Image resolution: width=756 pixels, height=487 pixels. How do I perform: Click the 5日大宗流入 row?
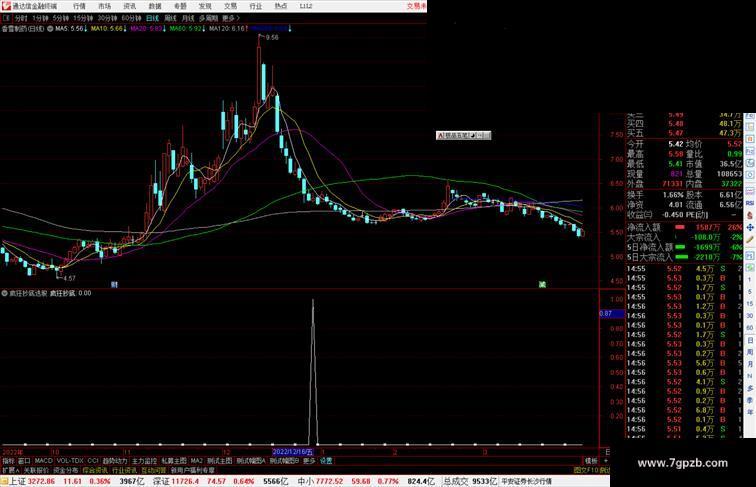685,257
